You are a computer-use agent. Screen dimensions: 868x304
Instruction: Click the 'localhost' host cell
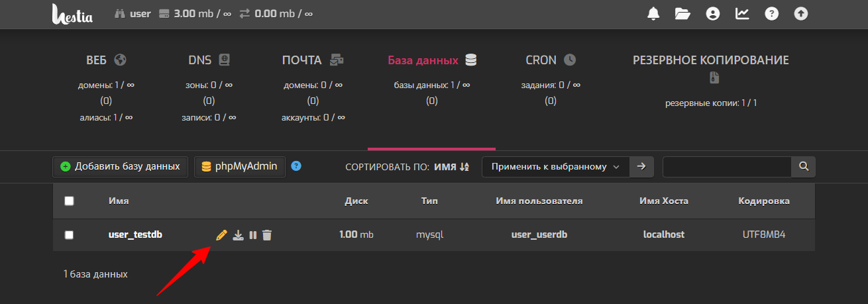(664, 234)
